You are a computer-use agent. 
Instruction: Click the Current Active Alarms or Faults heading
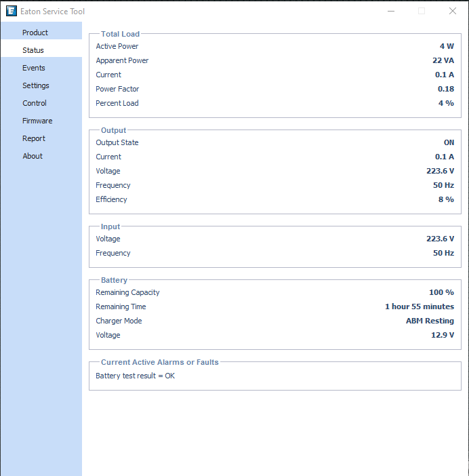click(x=159, y=362)
